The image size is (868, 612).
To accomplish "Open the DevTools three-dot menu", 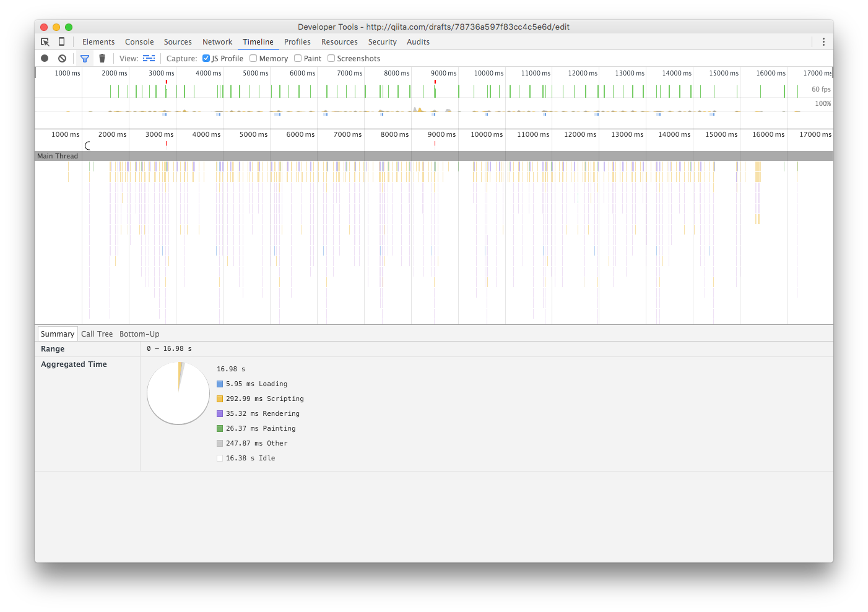I will pyautogui.click(x=824, y=41).
